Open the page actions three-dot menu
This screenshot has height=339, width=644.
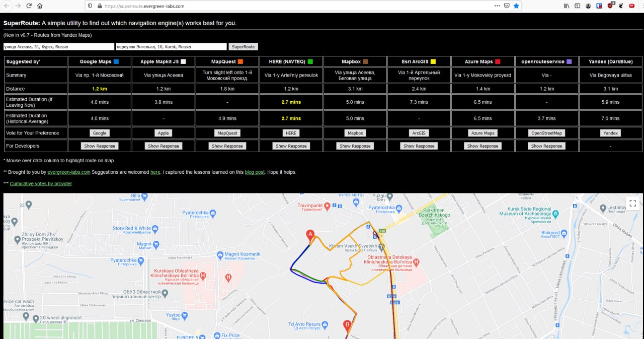coord(497,6)
